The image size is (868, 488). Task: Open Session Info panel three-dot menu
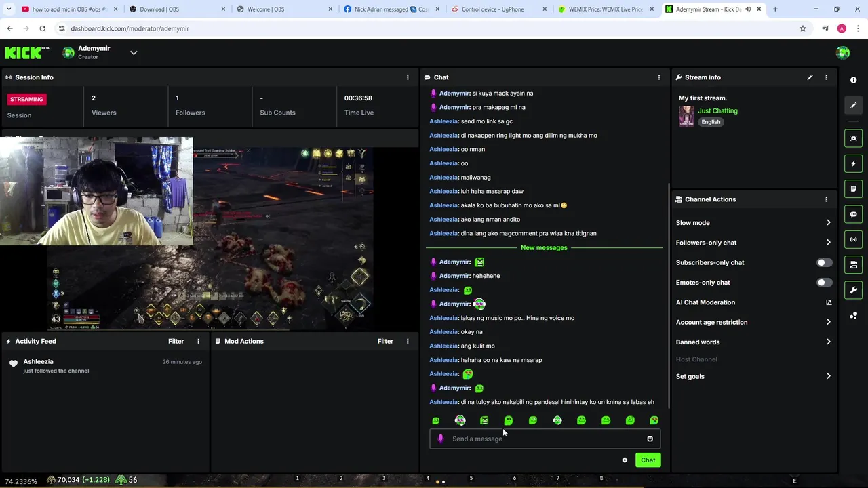408,77
